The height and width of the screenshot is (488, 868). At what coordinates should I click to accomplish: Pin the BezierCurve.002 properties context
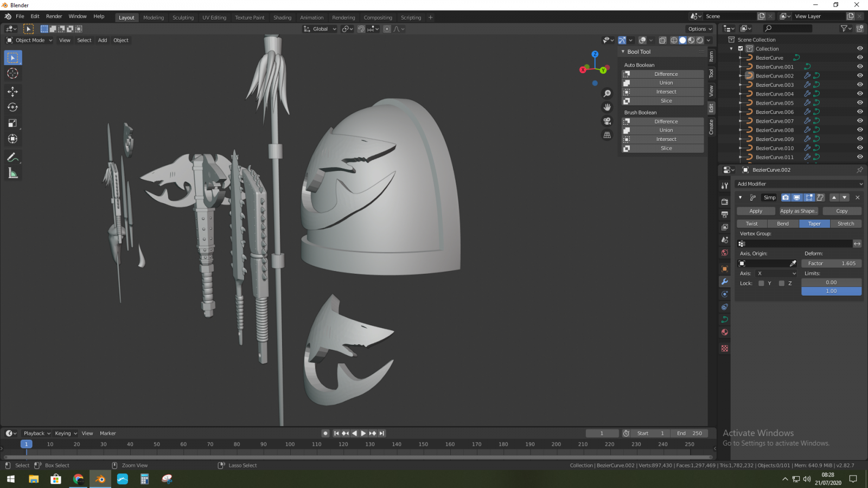(859, 170)
